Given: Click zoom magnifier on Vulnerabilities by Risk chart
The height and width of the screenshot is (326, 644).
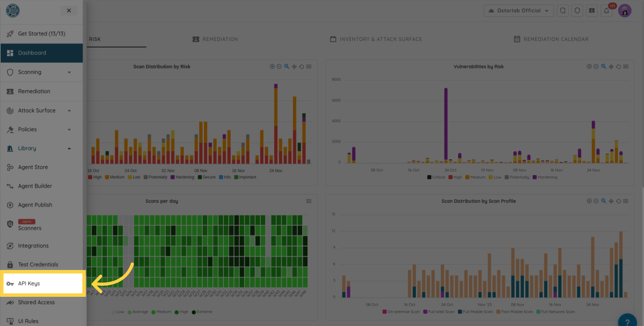Looking at the screenshot, I should pyautogui.click(x=603, y=66).
